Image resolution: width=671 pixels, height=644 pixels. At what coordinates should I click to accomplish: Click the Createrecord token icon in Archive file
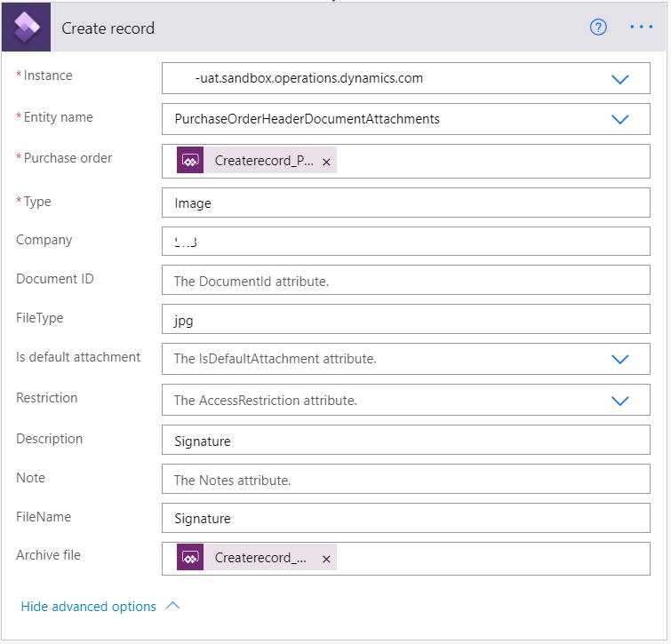click(x=190, y=557)
